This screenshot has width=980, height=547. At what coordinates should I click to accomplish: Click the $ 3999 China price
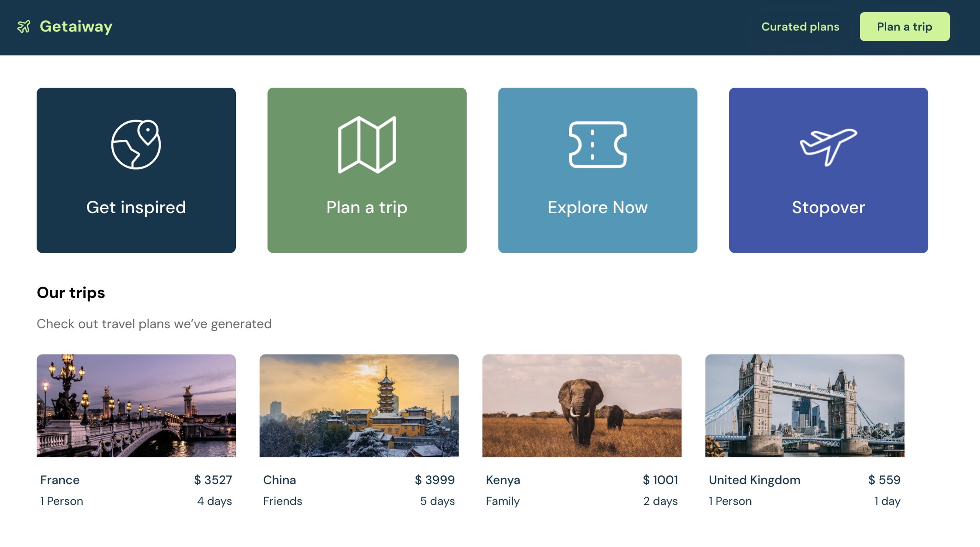pos(434,480)
